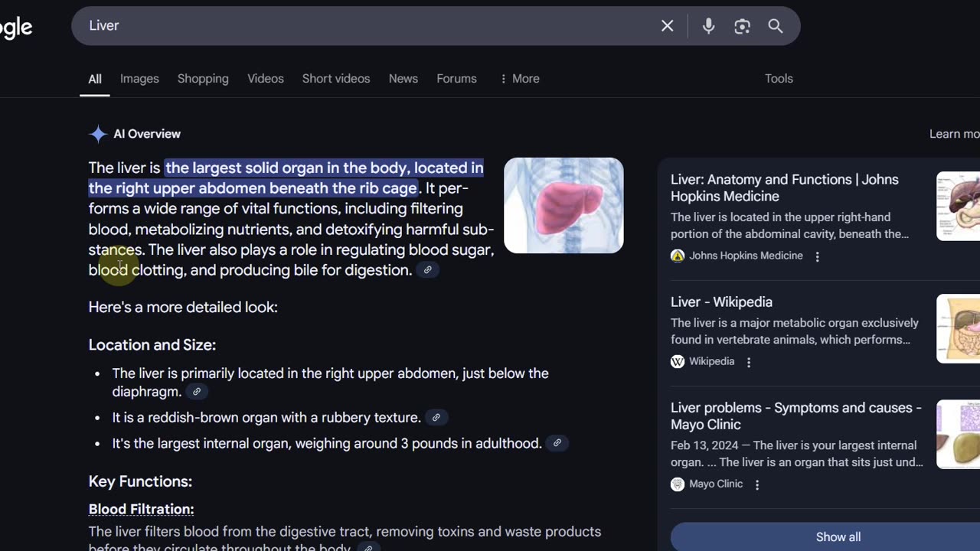
Task: Click the Show all sources button
Action: click(838, 536)
